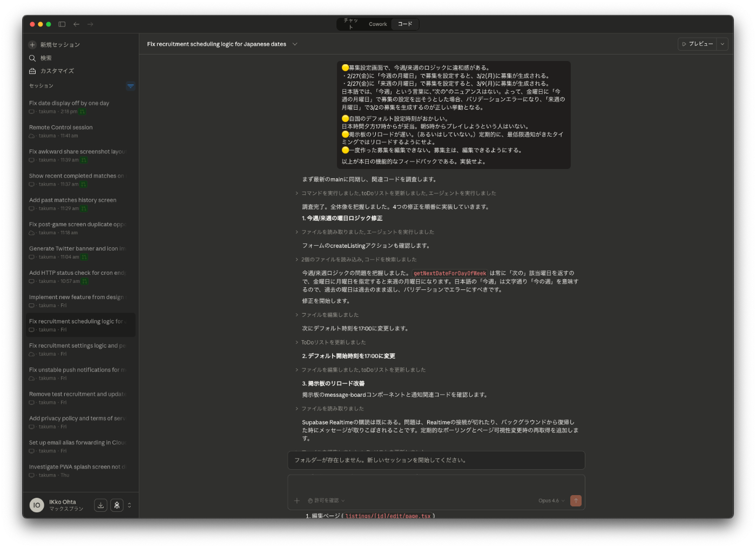Click the message input field
756x548 pixels.
point(436,486)
